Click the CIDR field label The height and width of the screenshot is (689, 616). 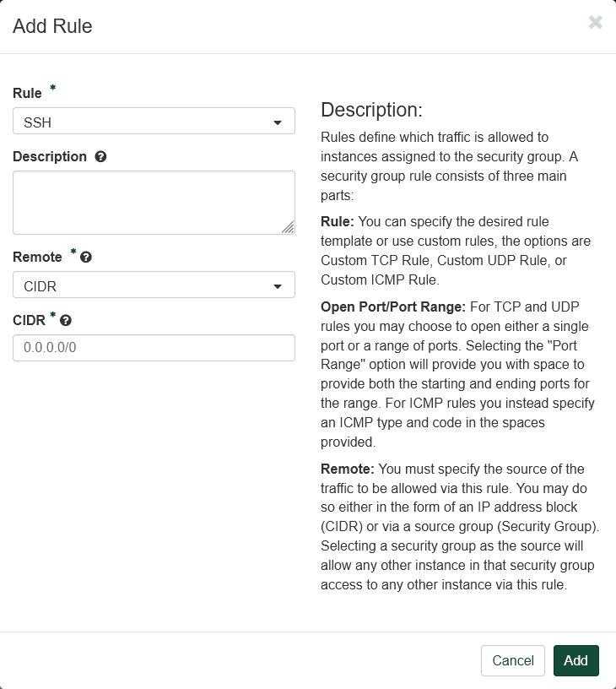(x=29, y=321)
